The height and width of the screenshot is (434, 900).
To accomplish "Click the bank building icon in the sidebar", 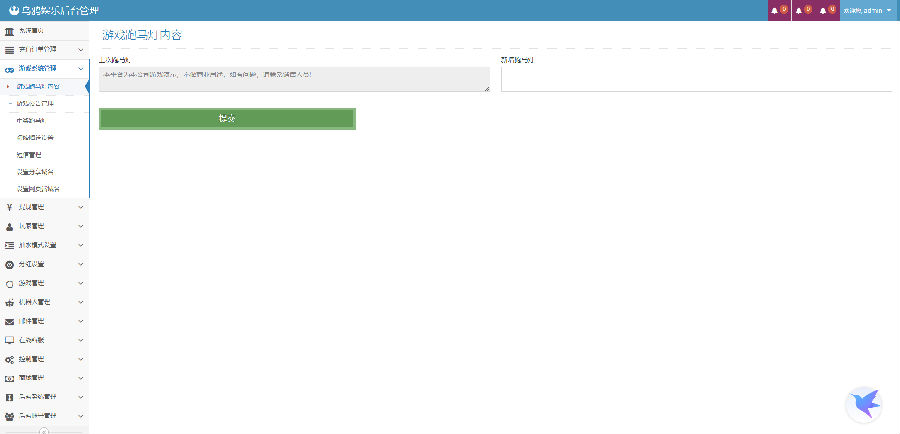I will [9, 31].
